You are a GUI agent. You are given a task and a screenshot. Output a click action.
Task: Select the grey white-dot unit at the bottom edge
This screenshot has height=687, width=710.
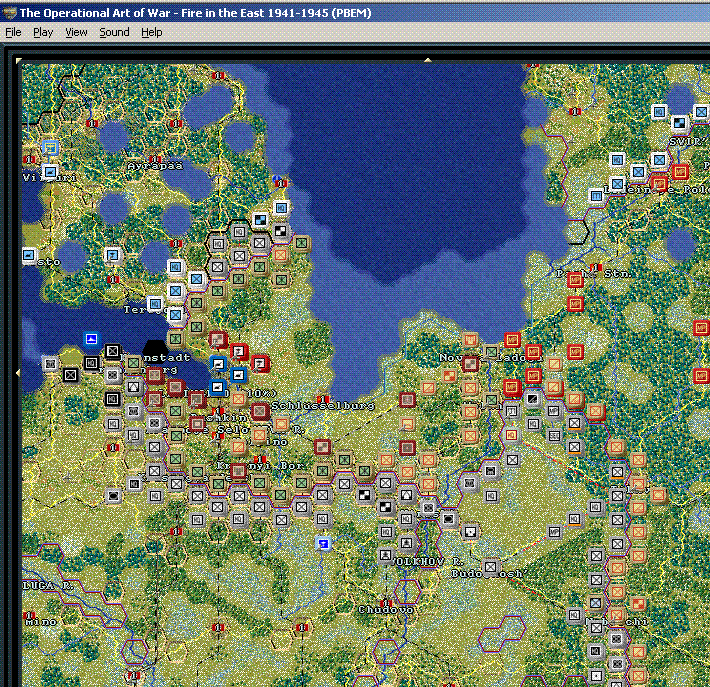click(596, 676)
